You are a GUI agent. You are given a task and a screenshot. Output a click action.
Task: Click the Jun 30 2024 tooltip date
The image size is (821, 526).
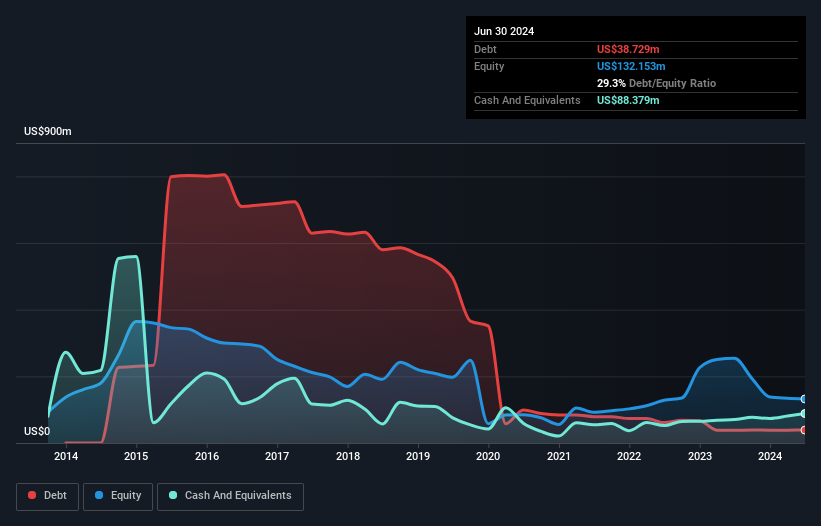tap(504, 31)
